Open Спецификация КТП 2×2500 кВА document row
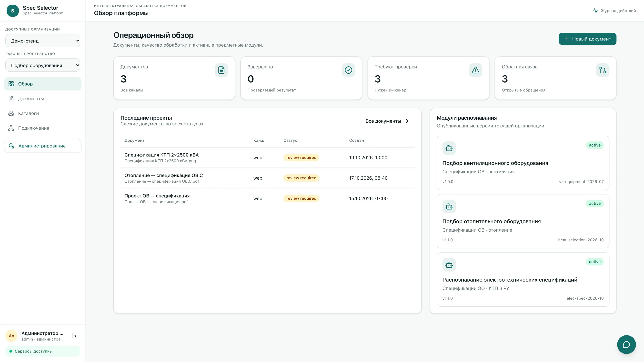 point(268,157)
